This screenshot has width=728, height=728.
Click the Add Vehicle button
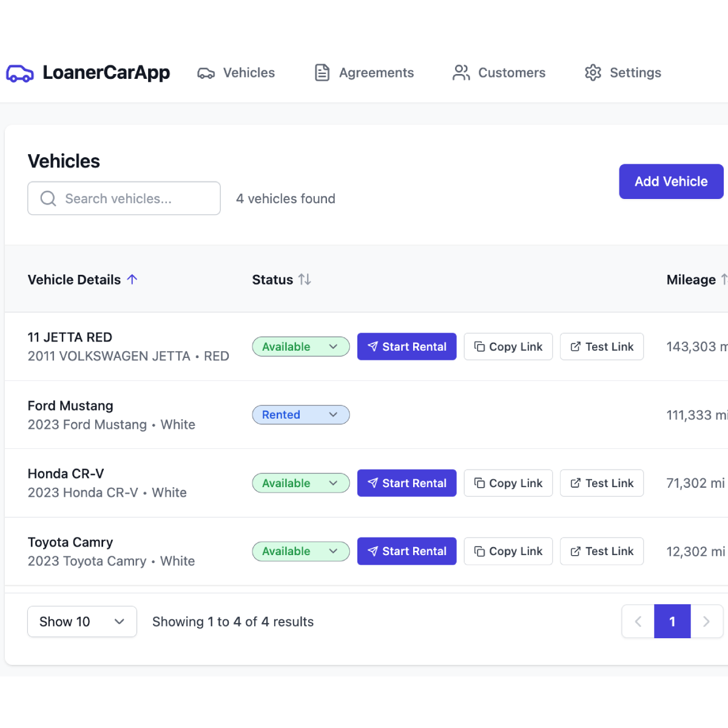coord(671,181)
